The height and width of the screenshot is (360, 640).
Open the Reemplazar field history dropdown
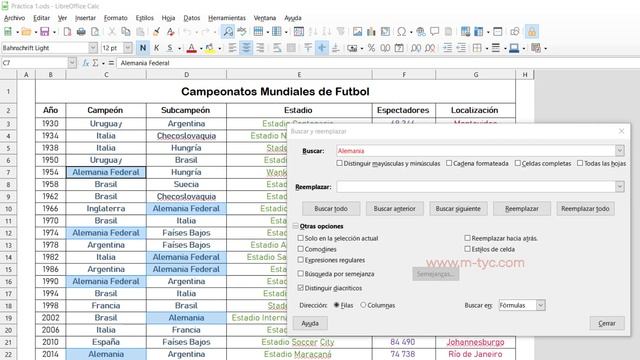coord(620,187)
